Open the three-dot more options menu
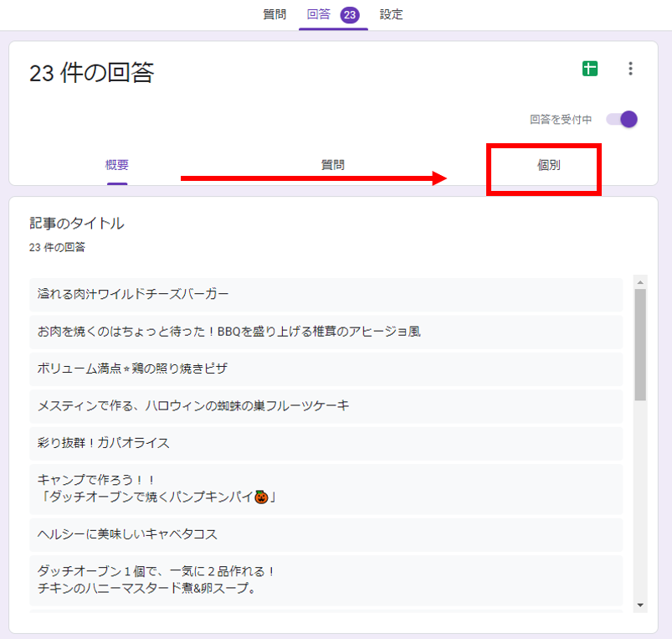Screen dimensions: 672x639 tap(630, 70)
